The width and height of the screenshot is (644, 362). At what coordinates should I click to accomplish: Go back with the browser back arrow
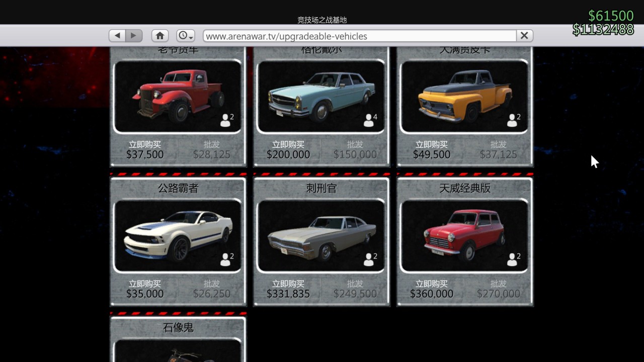coord(118,36)
